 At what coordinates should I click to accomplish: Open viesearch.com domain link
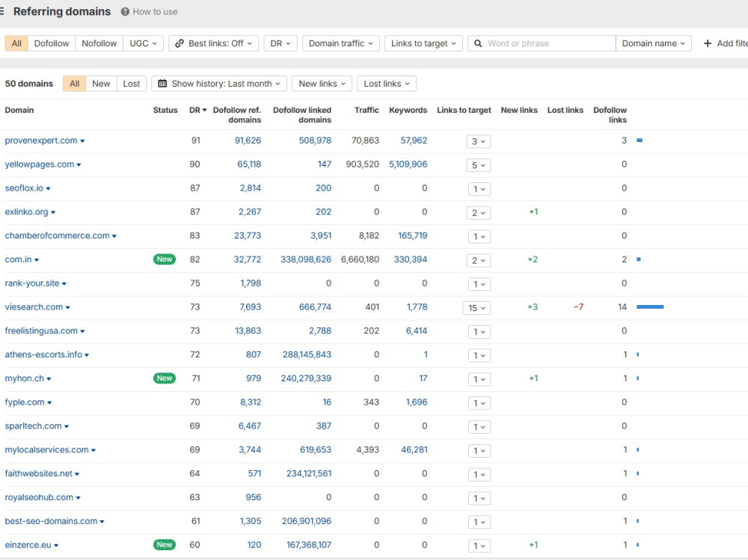(34, 307)
